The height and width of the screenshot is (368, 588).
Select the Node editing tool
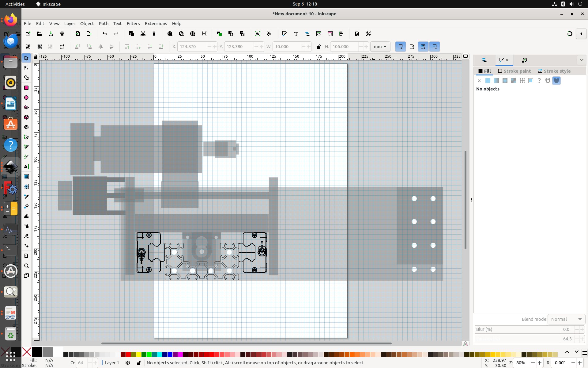(26, 68)
